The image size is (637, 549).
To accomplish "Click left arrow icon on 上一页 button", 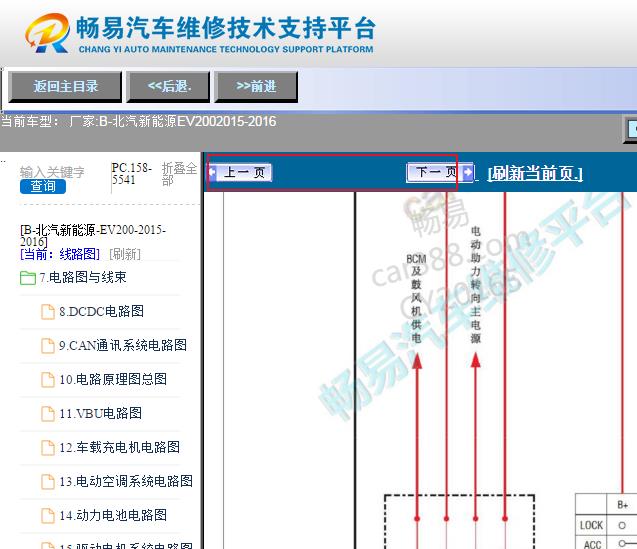I will [x=212, y=172].
